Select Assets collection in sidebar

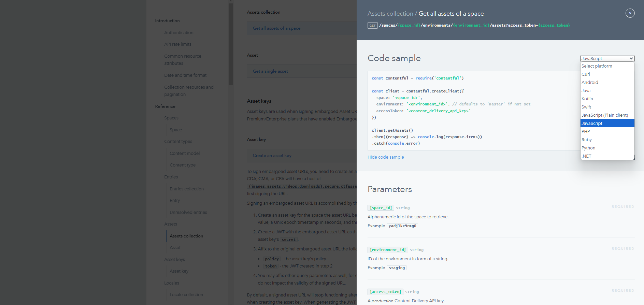point(186,236)
